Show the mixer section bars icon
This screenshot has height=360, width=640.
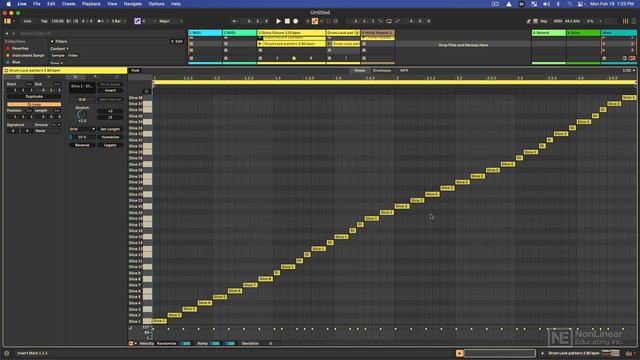[x=625, y=21]
